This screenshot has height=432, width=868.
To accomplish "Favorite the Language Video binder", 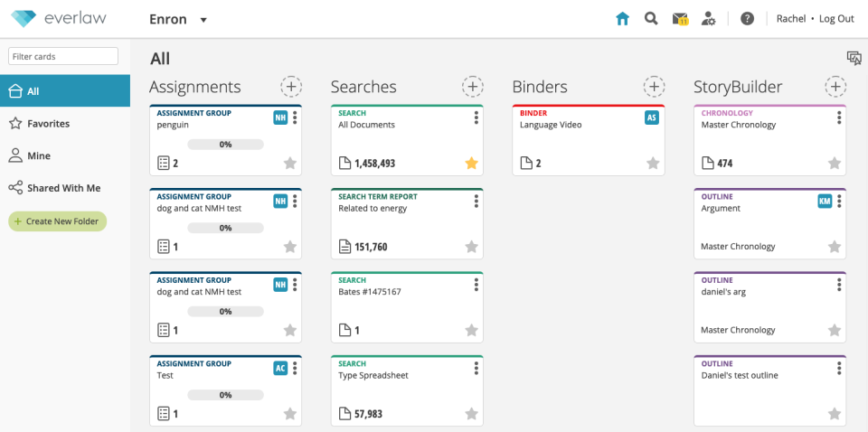I will (653, 164).
